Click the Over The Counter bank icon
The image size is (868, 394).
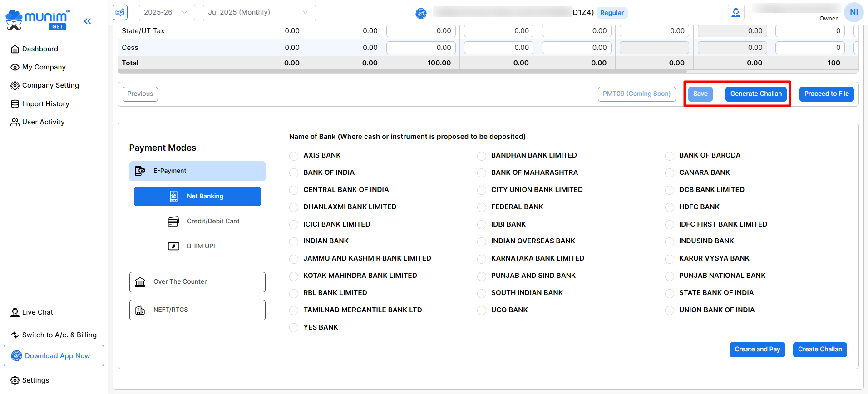point(140,282)
